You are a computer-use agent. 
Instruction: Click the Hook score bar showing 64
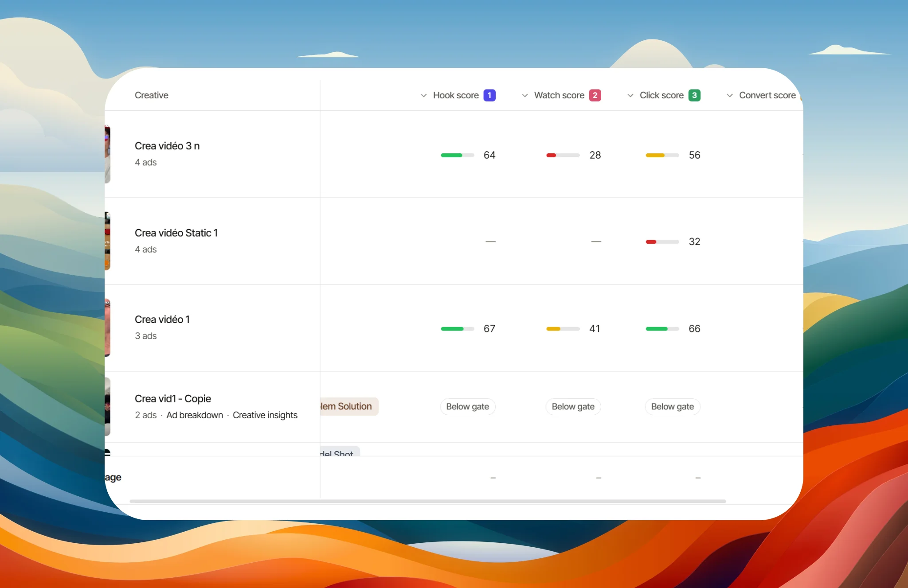coord(458,155)
